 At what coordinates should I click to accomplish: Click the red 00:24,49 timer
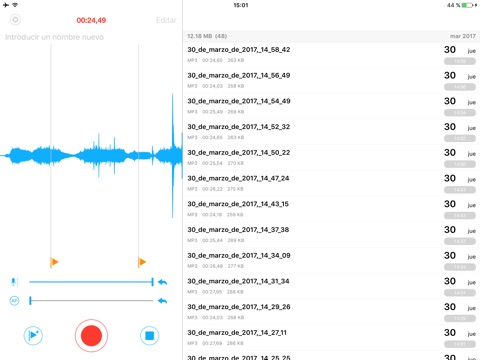click(91, 20)
